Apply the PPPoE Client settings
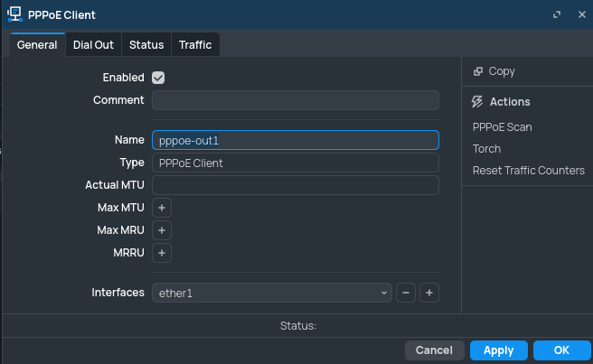 point(498,350)
